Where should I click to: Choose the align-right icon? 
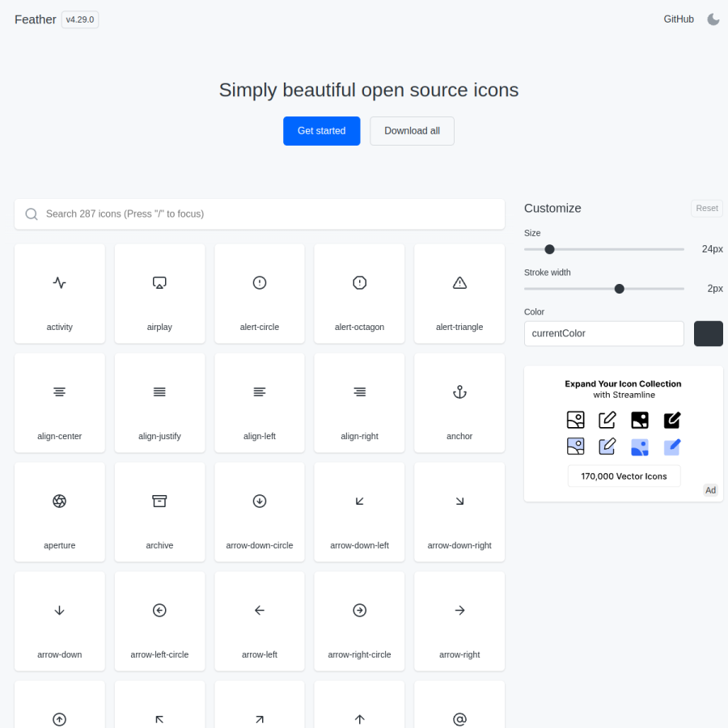point(359,403)
